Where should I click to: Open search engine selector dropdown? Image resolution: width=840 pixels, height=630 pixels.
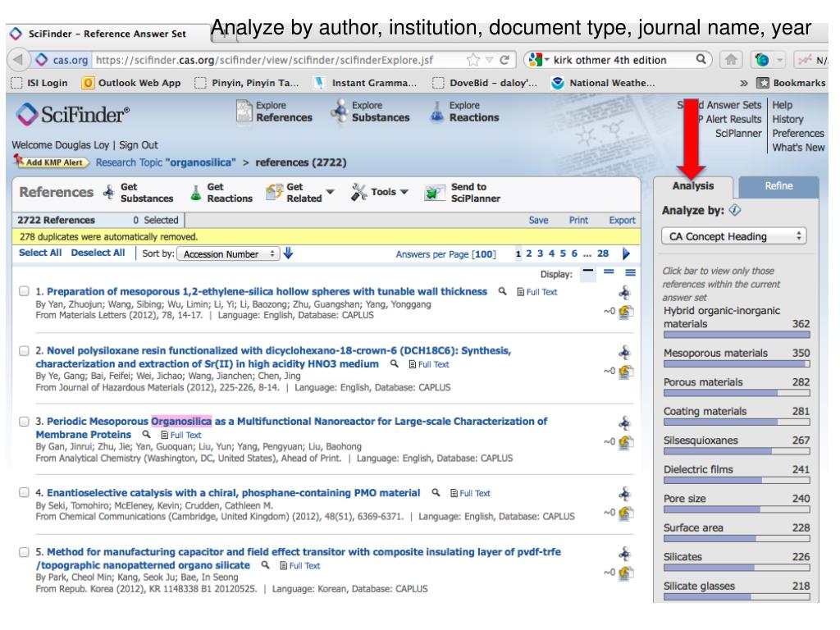[x=538, y=59]
